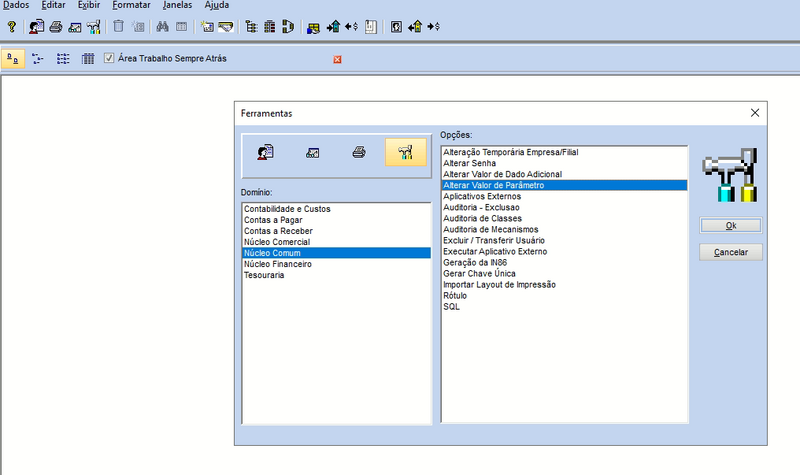
Task: Close the Ferramentas dialog with the X
Action: tap(755, 113)
